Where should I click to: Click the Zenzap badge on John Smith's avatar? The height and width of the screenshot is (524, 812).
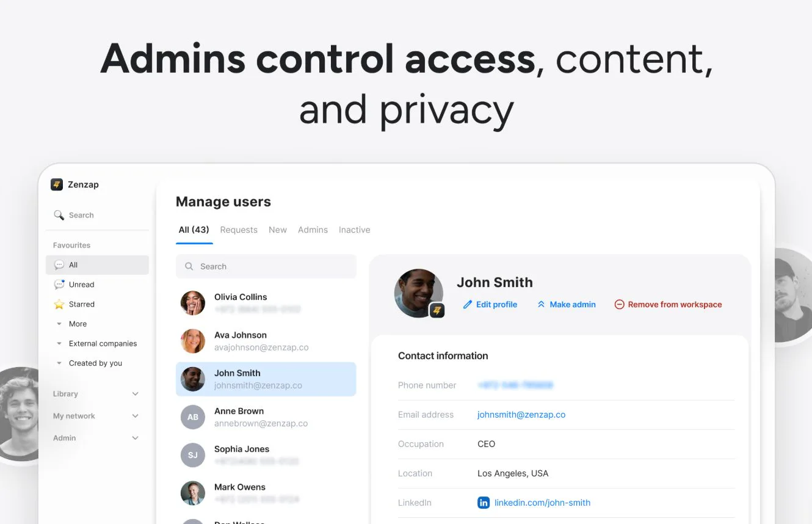click(x=437, y=310)
